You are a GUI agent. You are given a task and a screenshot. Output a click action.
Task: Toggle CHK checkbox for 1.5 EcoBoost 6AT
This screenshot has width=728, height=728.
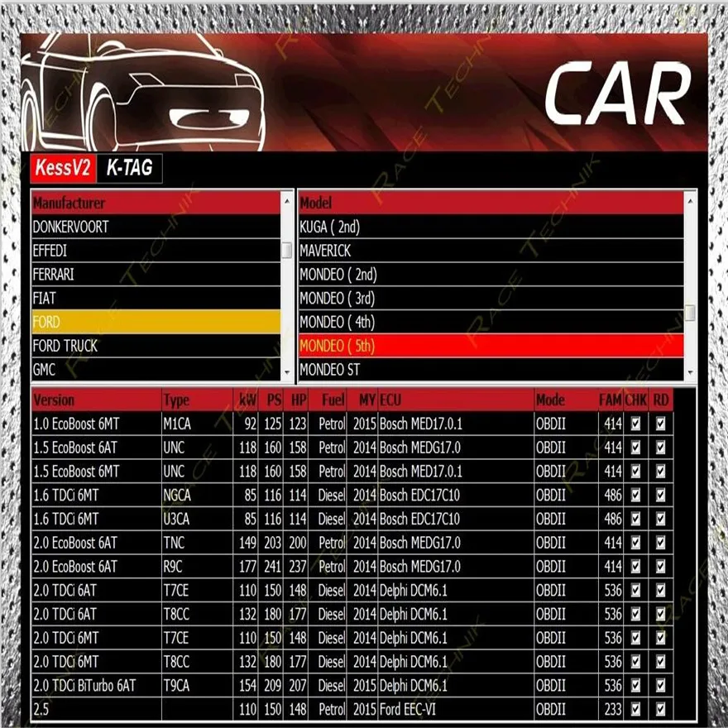[635, 448]
